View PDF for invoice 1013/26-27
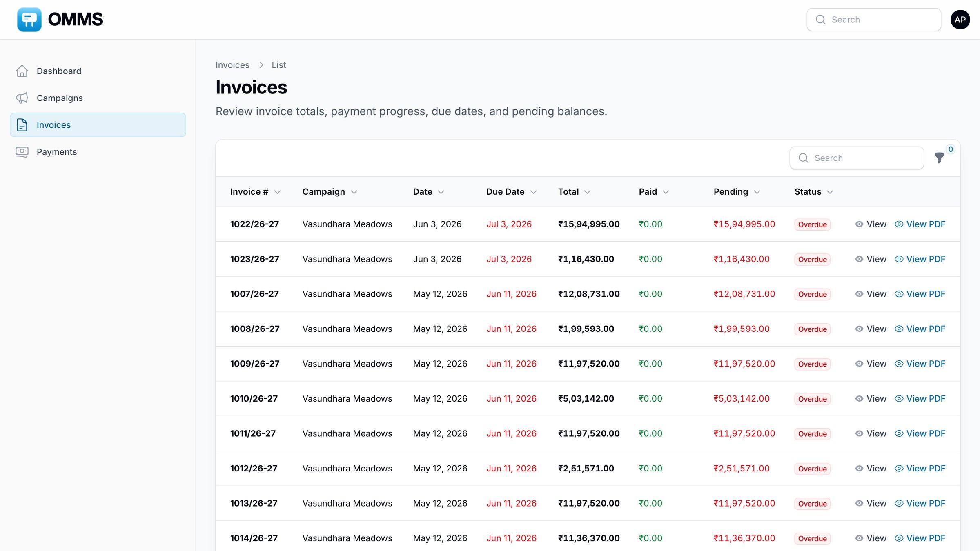The image size is (980, 551). pos(920,503)
